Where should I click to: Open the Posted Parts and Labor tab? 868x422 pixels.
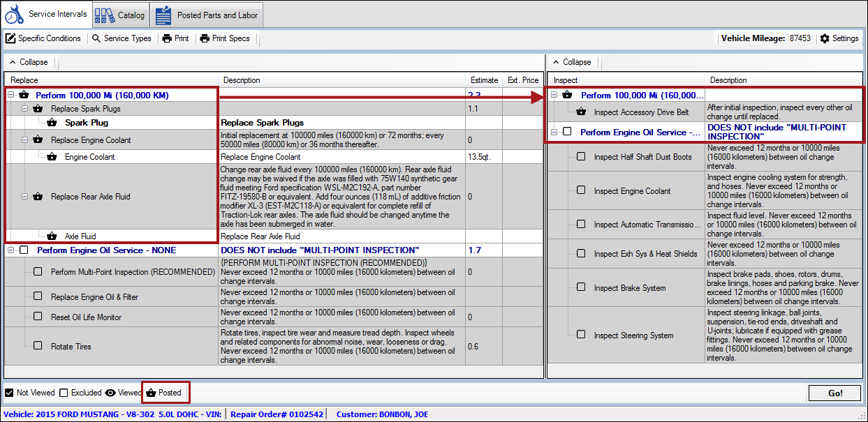(207, 14)
